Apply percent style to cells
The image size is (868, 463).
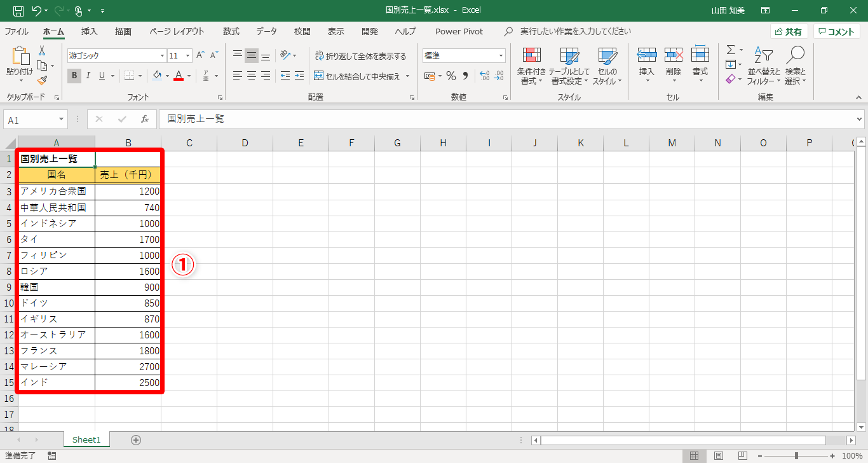click(x=451, y=76)
